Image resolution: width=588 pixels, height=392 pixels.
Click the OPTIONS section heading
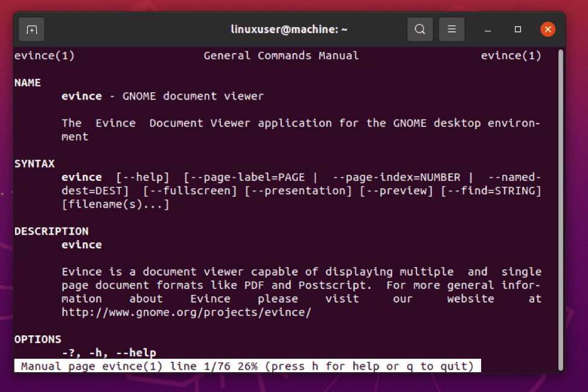(x=37, y=339)
